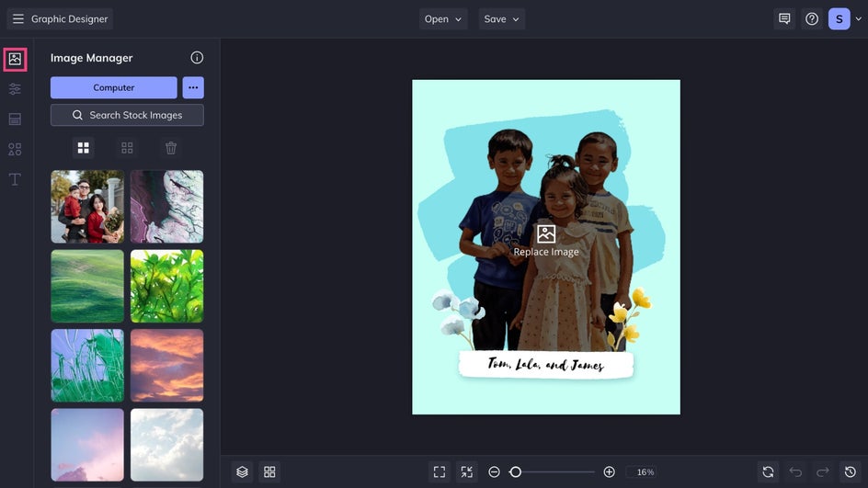Switch to small thumbnail grid view
This screenshot has width=868, height=488.
pyautogui.click(x=127, y=148)
